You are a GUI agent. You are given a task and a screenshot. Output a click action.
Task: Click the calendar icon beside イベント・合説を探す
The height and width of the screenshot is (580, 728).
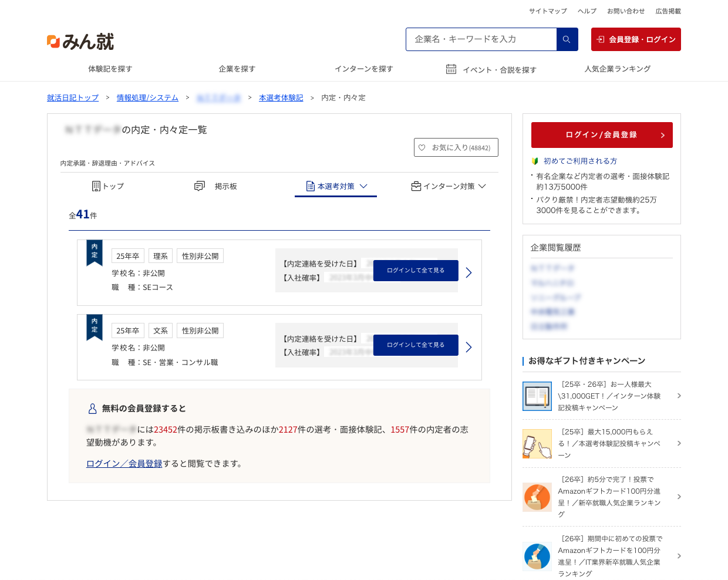pyautogui.click(x=451, y=69)
